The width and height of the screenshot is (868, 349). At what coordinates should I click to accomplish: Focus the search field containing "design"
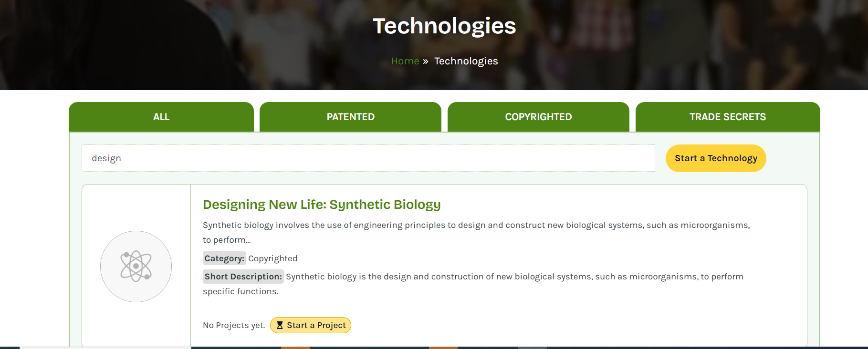click(x=368, y=158)
